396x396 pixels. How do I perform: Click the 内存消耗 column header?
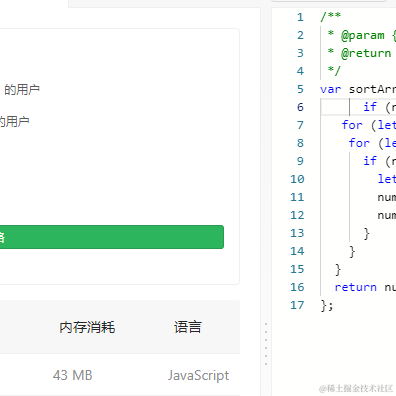coord(87,327)
